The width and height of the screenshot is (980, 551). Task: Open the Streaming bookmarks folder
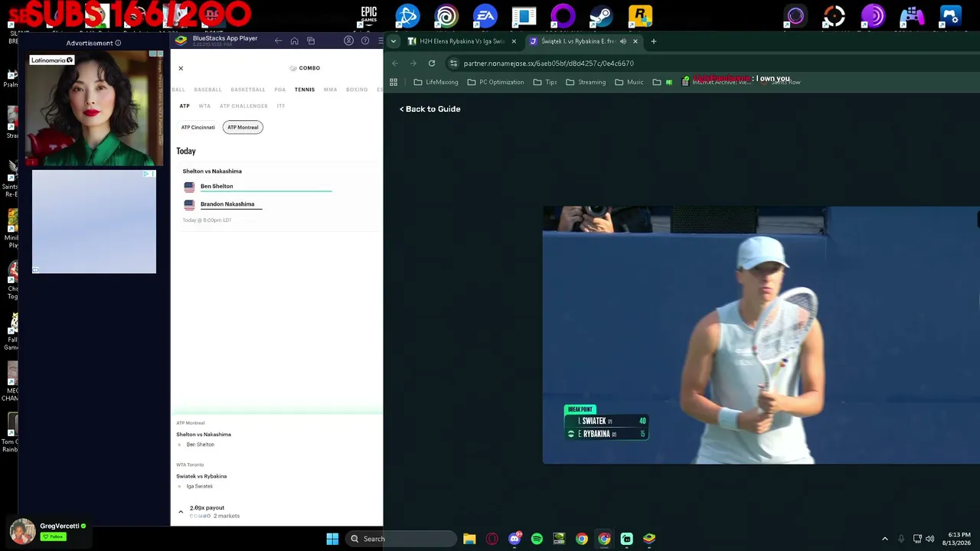[x=586, y=82]
